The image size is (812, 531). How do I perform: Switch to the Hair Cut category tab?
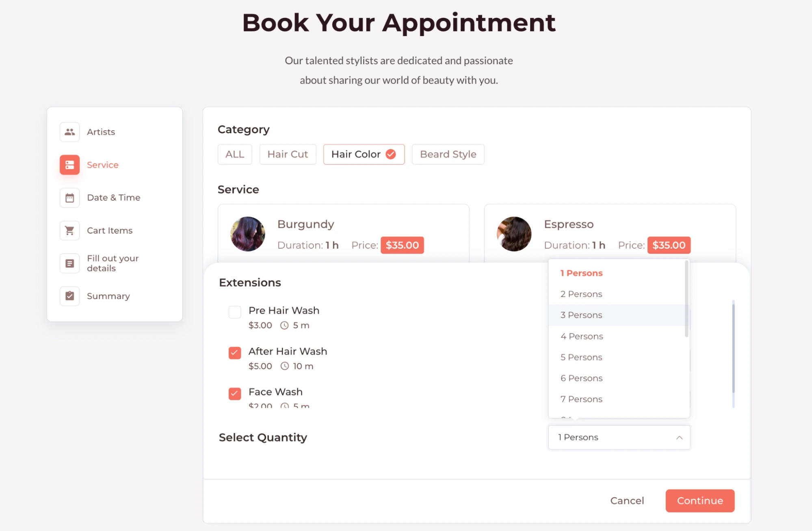pos(287,154)
